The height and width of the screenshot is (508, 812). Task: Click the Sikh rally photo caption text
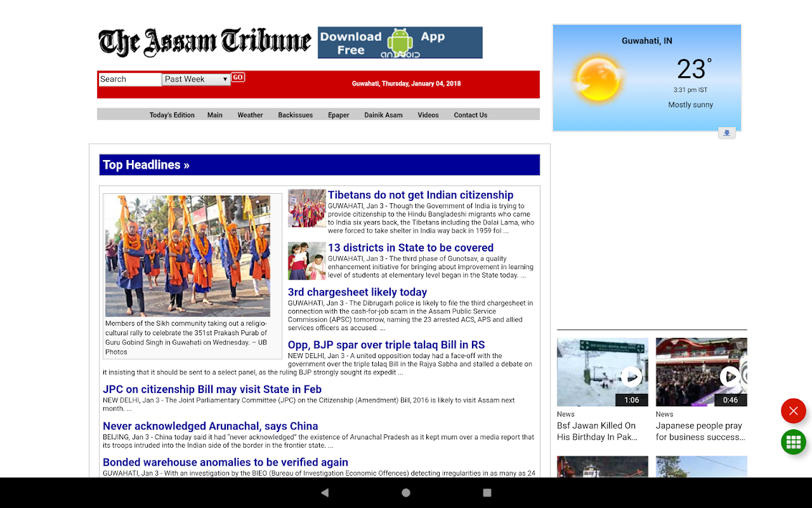click(187, 338)
